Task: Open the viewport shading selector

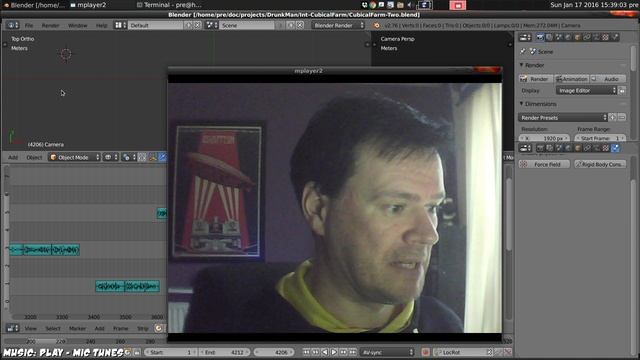Action: coord(111,158)
